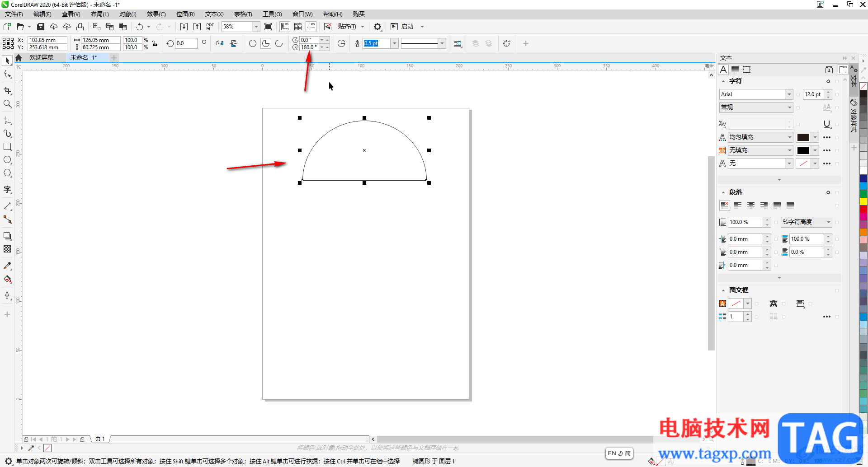Select the Pick tool in toolbox
868x467 pixels.
pos(7,61)
